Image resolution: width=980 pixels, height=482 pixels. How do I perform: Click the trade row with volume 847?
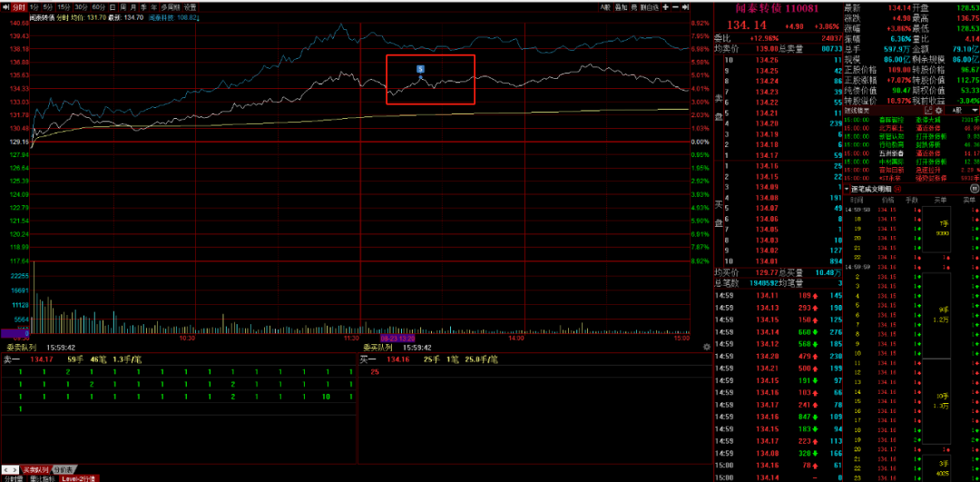tap(778, 416)
